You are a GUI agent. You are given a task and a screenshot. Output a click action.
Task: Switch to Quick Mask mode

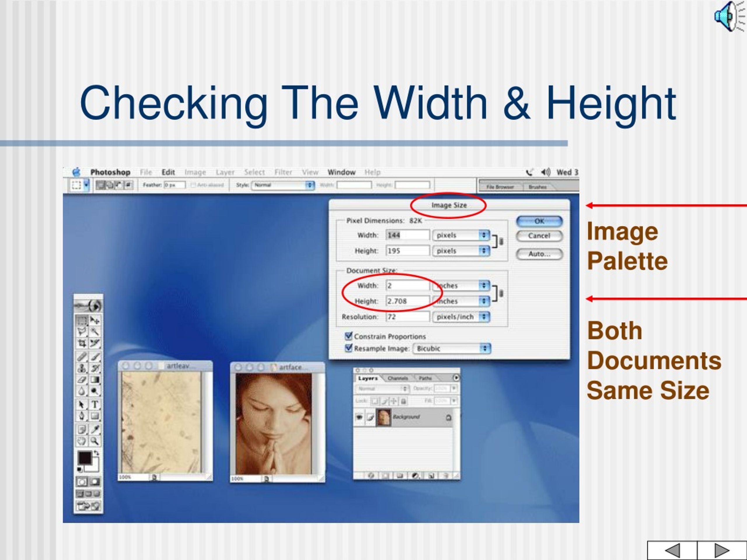click(x=95, y=482)
